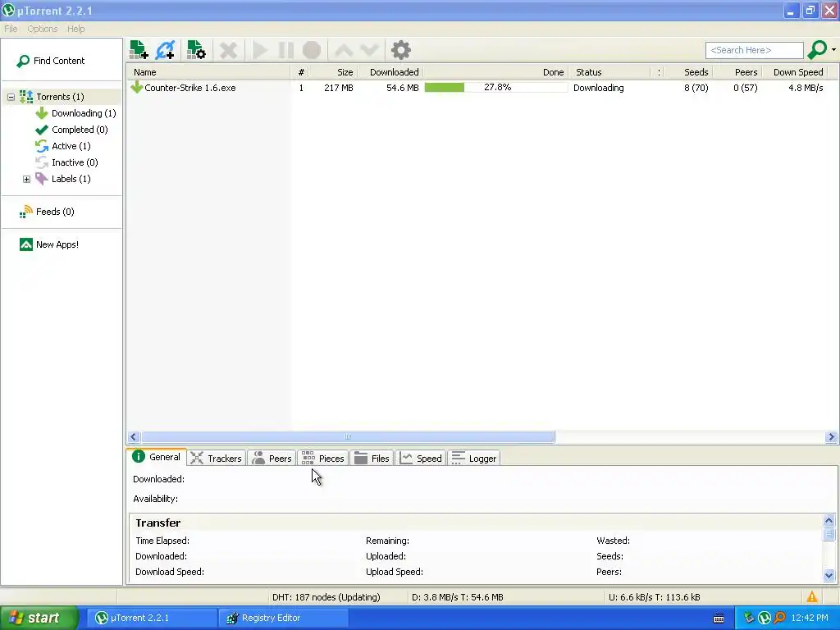Sort by the Name column header

(209, 72)
